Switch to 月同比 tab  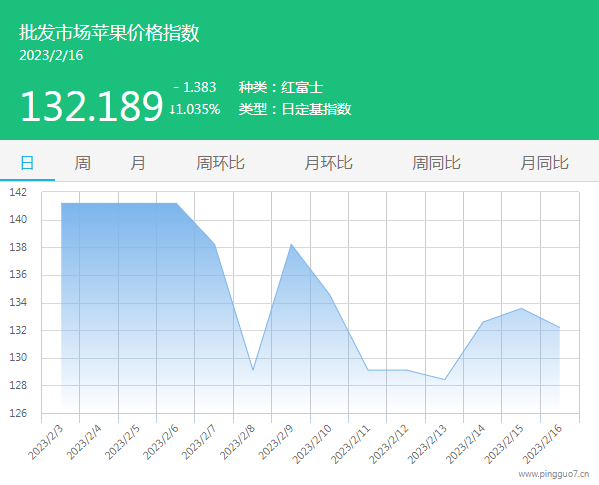click(544, 163)
